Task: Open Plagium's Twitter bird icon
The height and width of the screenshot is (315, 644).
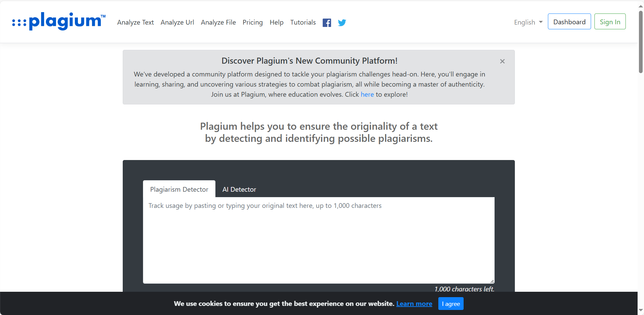Action: 342,23
